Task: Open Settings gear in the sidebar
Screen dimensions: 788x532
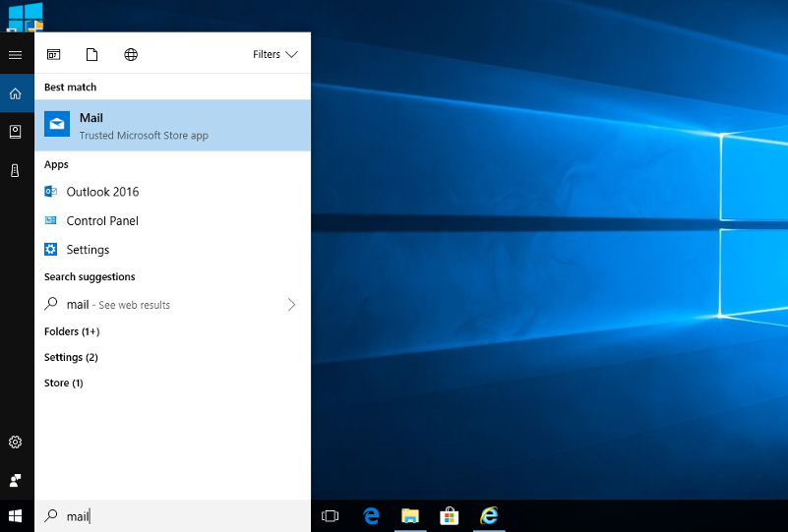Action: [x=15, y=443]
